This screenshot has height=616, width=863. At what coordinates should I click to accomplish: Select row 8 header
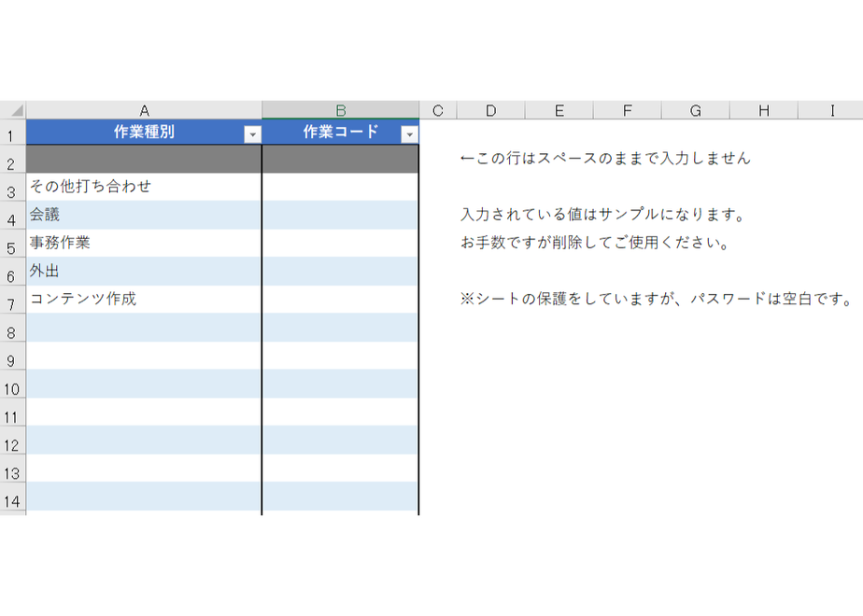click(x=13, y=329)
